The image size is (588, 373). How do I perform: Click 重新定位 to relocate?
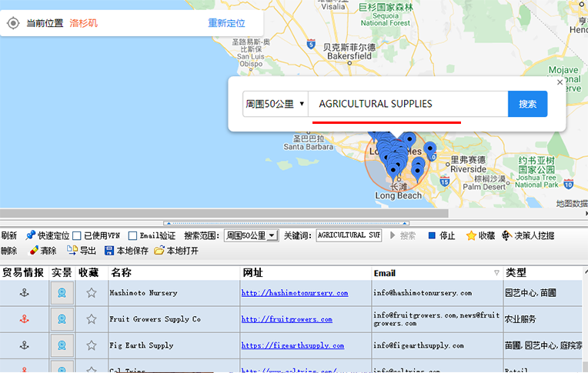226,23
